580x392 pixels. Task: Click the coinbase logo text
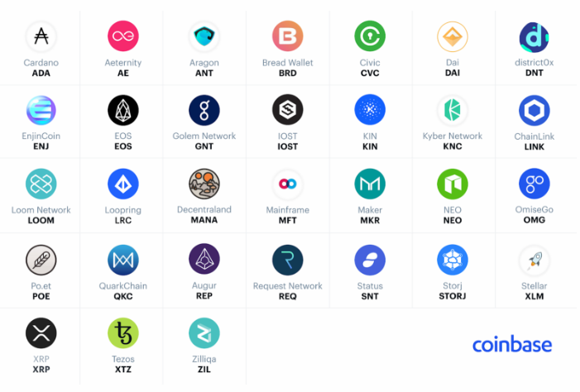(512, 344)
